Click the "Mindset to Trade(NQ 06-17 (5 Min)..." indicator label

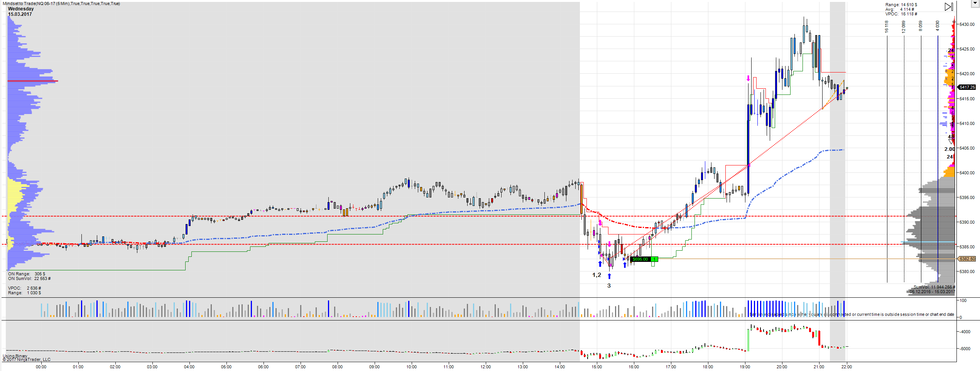[x=61, y=3]
